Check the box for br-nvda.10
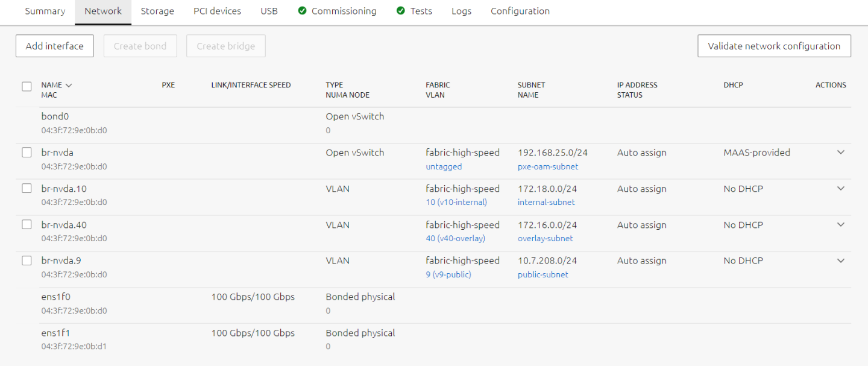 pos(27,189)
